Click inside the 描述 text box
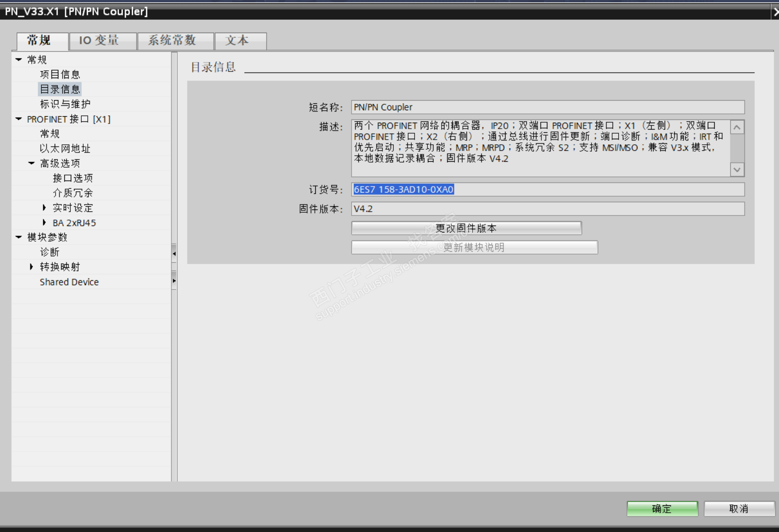The height and width of the screenshot is (532, 779). (x=541, y=148)
